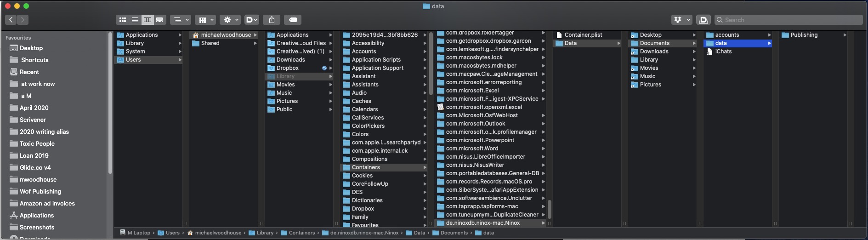Click the Default Folder X toolbar icon
The image size is (868, 240).
coord(703,20)
